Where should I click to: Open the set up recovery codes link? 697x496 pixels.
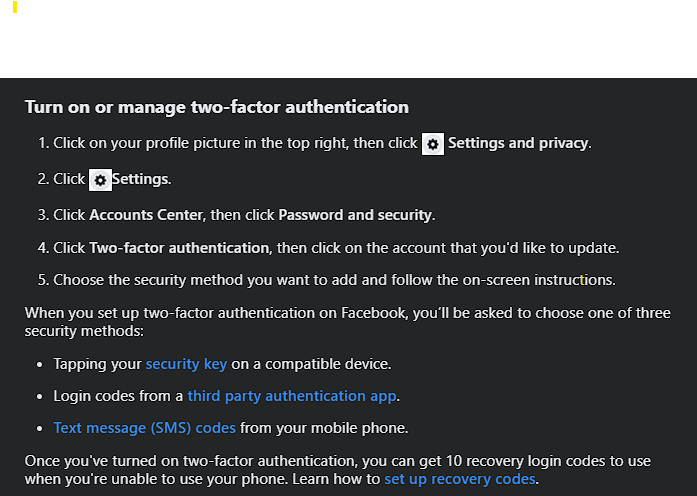[460, 479]
